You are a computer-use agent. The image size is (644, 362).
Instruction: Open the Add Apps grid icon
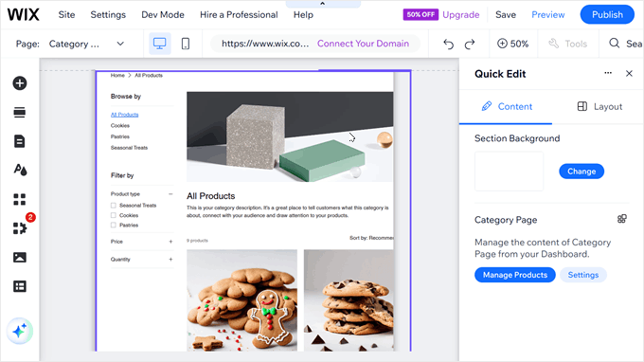[19, 199]
